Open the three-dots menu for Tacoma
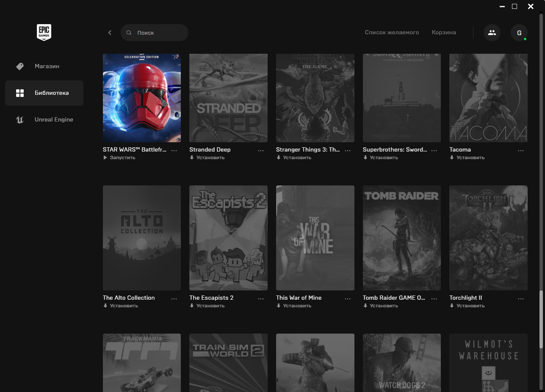Viewport: 545px width, 392px height. [521, 150]
